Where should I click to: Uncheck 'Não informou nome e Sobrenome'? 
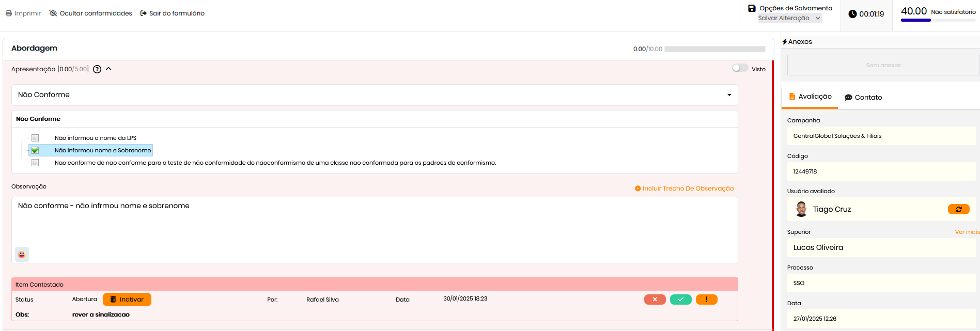coord(35,150)
